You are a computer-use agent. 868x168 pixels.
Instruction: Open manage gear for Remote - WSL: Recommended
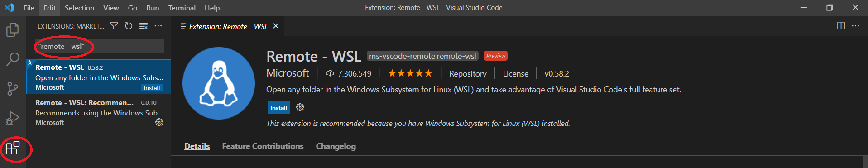[x=159, y=122]
